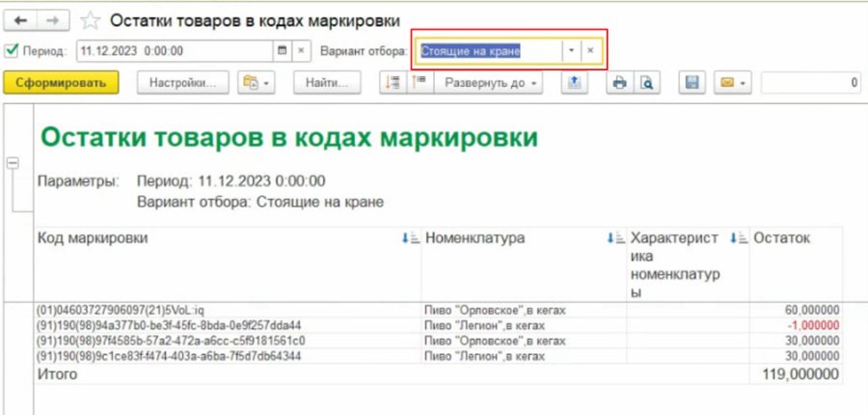Click Пиво "Легион" in the -1,000000 row
Image resolution: width=868 pixels, height=415 pixels.
tap(485, 325)
